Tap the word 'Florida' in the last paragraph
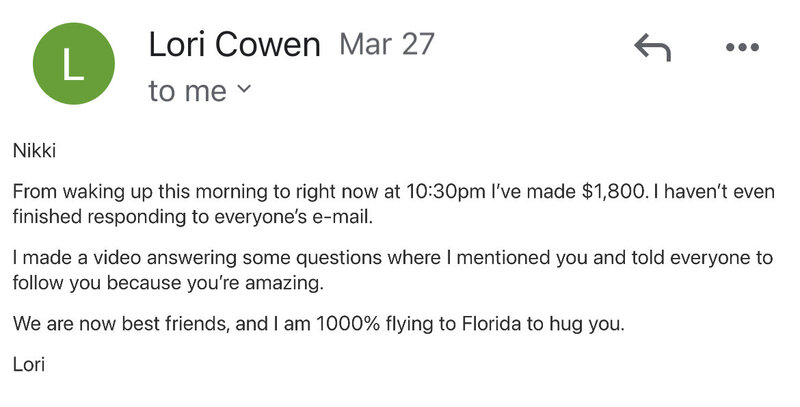The width and height of the screenshot is (800, 407). coord(492,324)
